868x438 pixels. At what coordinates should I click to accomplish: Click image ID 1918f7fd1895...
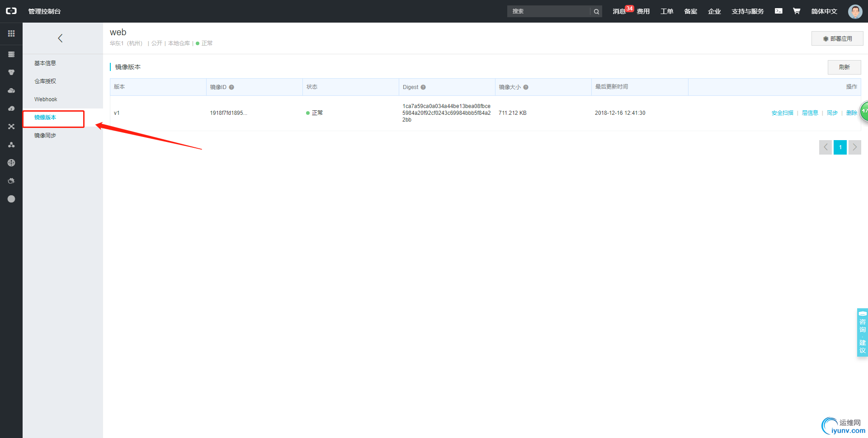pos(228,113)
